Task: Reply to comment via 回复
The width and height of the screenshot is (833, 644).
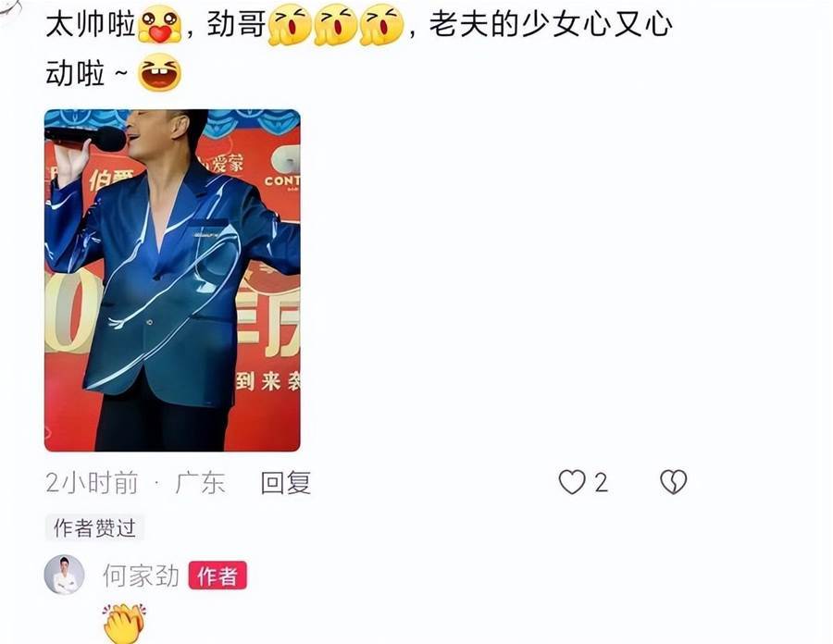Action: pos(286,483)
